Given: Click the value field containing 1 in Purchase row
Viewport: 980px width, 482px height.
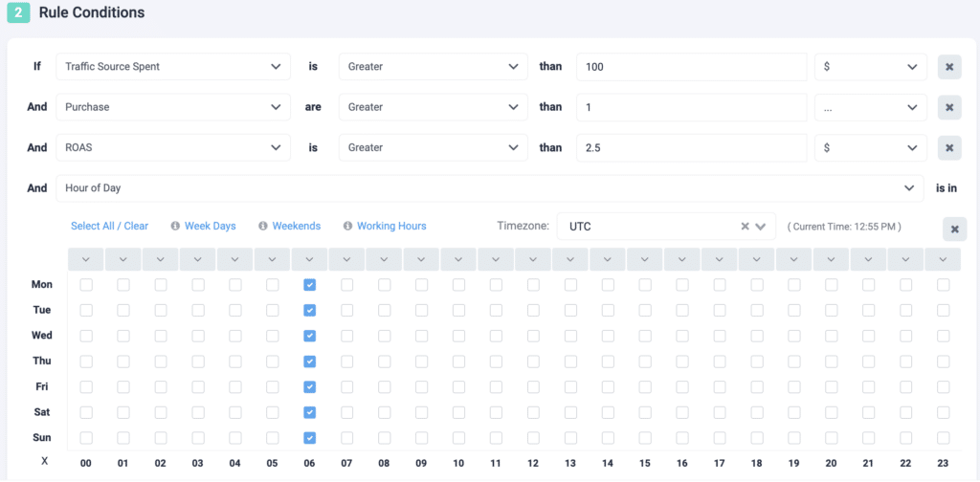Looking at the screenshot, I should (x=692, y=107).
